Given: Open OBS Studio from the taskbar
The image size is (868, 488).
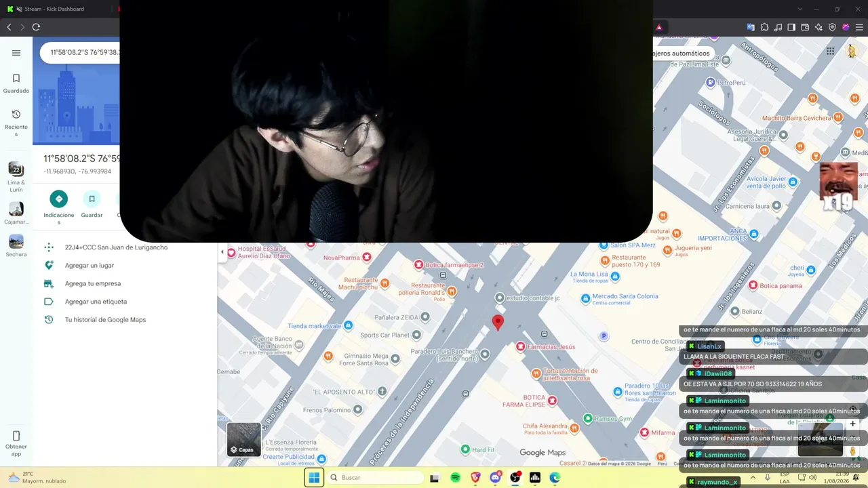Looking at the screenshot, I should (x=515, y=478).
